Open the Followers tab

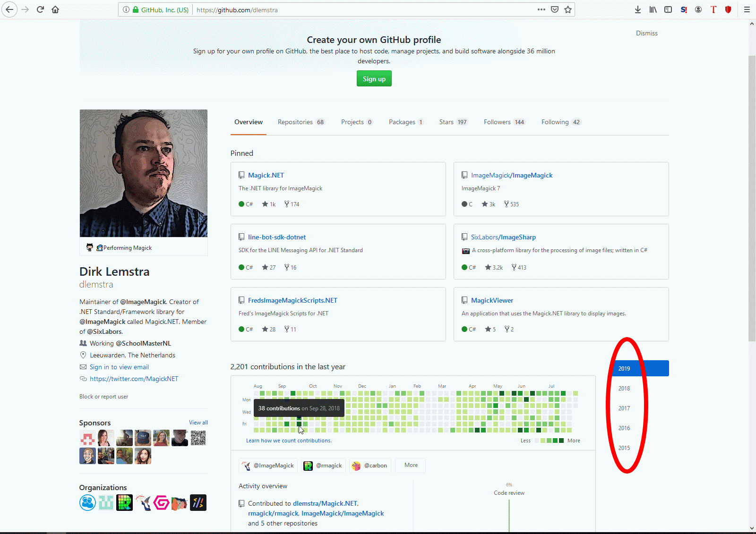[x=505, y=122]
